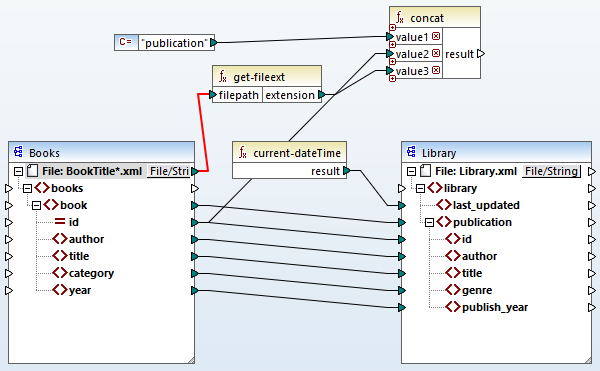Select the concat function title bar
This screenshot has width=600, height=371.
435,18
